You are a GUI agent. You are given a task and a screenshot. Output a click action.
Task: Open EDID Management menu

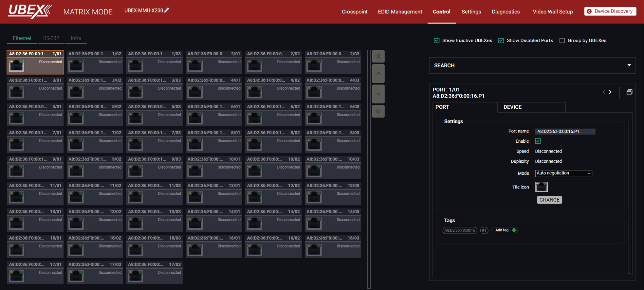pos(400,12)
